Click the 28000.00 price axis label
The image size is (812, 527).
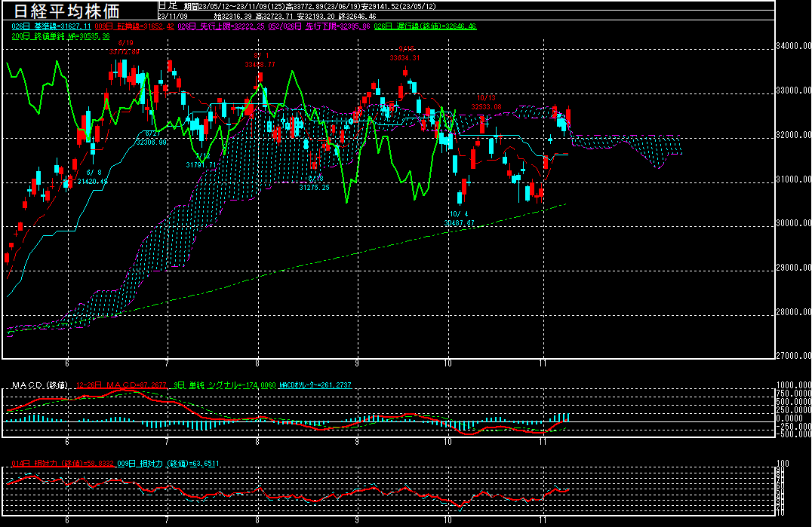(x=793, y=312)
